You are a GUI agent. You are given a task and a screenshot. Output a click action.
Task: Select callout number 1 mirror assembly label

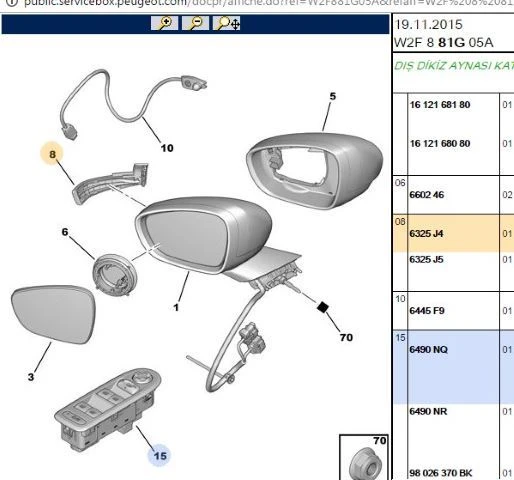[176, 307]
